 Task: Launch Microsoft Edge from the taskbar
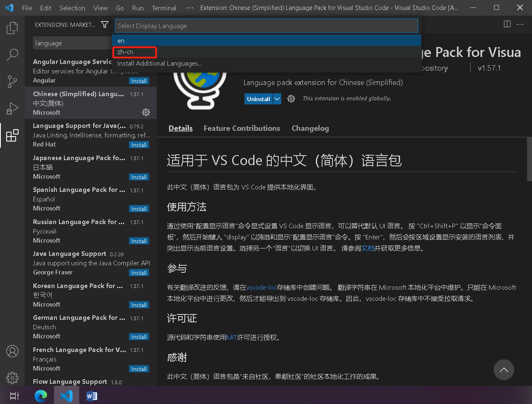(40, 396)
